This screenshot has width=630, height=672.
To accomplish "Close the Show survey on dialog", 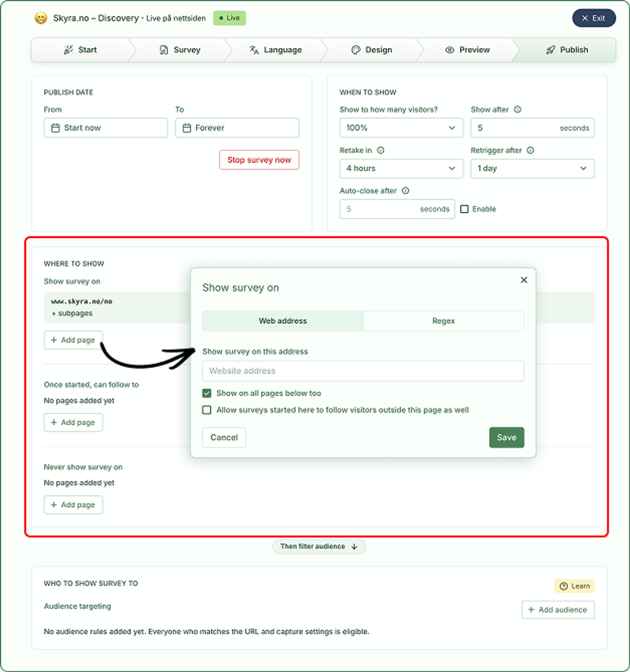I will [524, 280].
